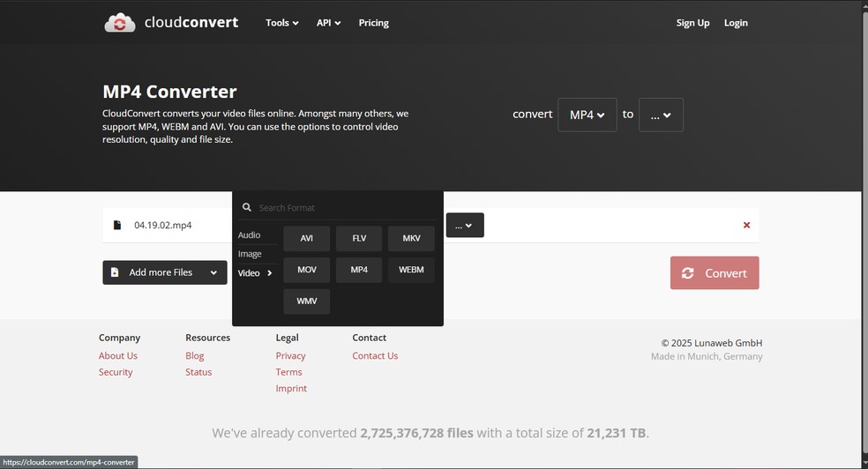Click the CloudConvert cloud logo icon

[119, 23]
